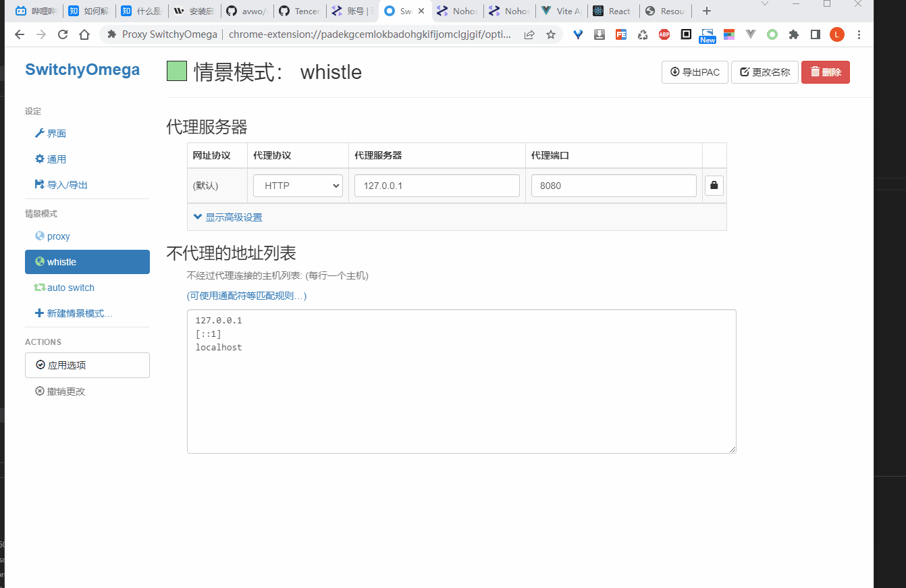Go back to the previous page
The width and height of the screenshot is (906, 588).
pyautogui.click(x=19, y=34)
